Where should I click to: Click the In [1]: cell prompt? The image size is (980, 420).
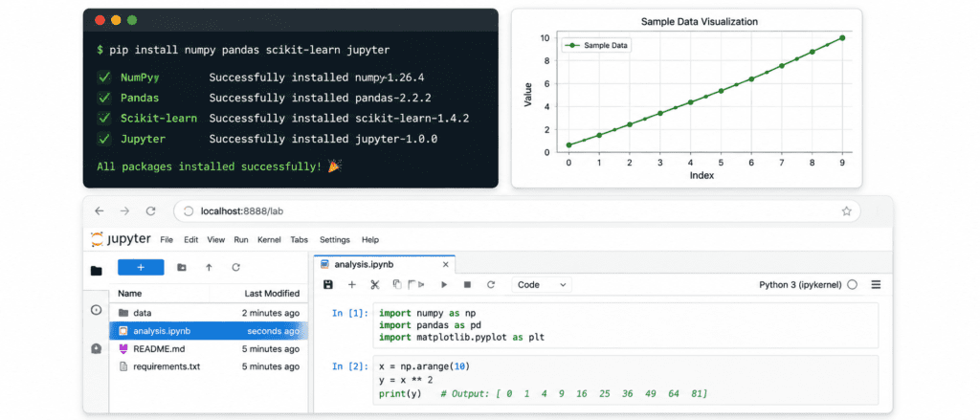tap(350, 313)
